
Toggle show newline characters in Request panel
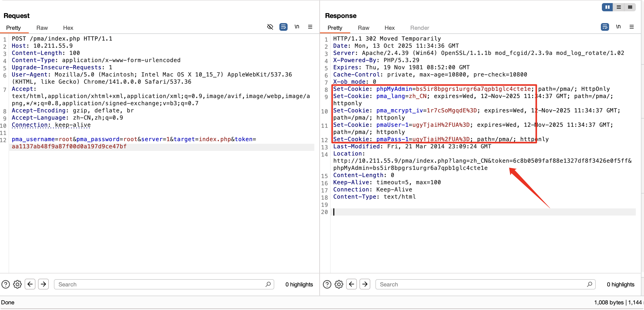(297, 27)
